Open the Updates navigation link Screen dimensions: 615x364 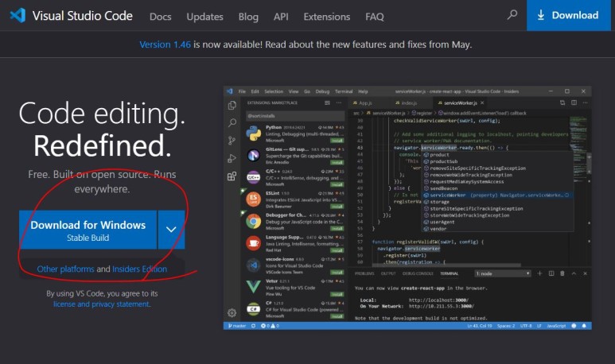coord(204,17)
